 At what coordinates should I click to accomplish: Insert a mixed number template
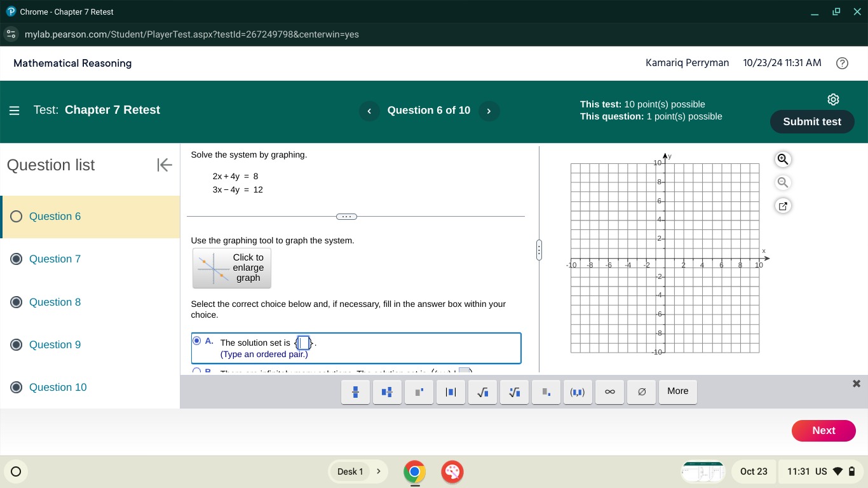(387, 392)
